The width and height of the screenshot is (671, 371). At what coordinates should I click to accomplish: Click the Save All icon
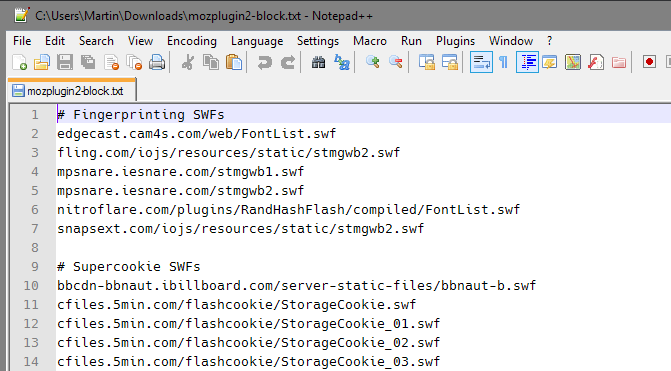(88, 62)
